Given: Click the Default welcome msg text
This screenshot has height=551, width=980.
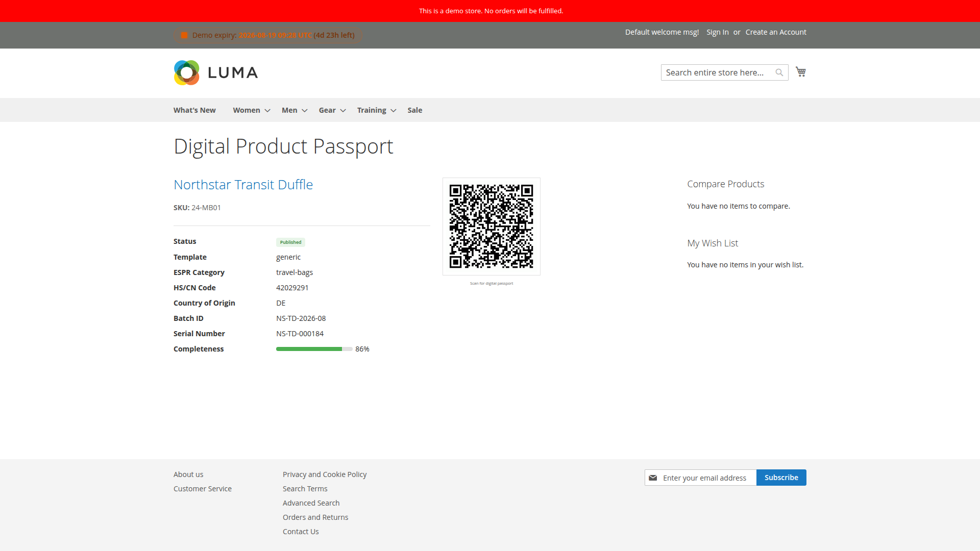Looking at the screenshot, I should click(662, 32).
